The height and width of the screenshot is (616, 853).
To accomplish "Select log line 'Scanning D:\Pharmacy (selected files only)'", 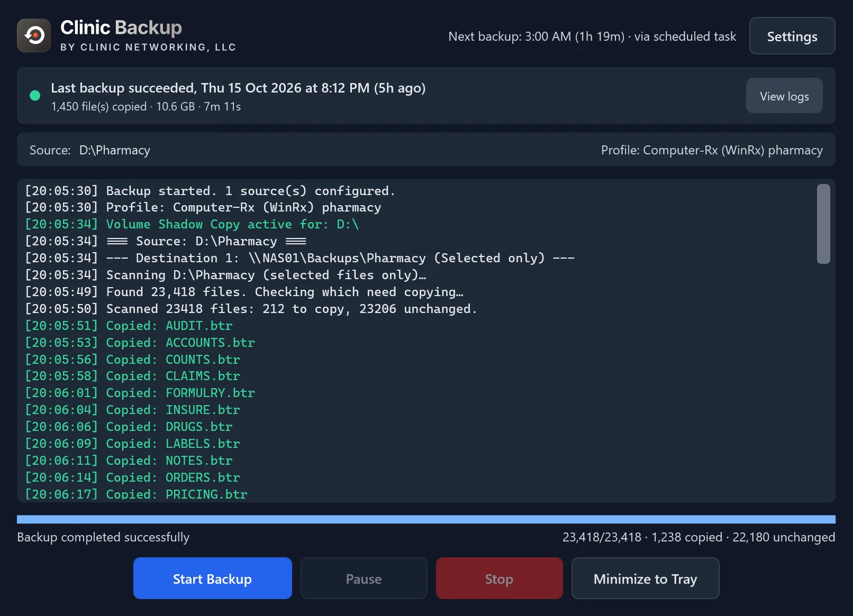I will pyautogui.click(x=225, y=275).
